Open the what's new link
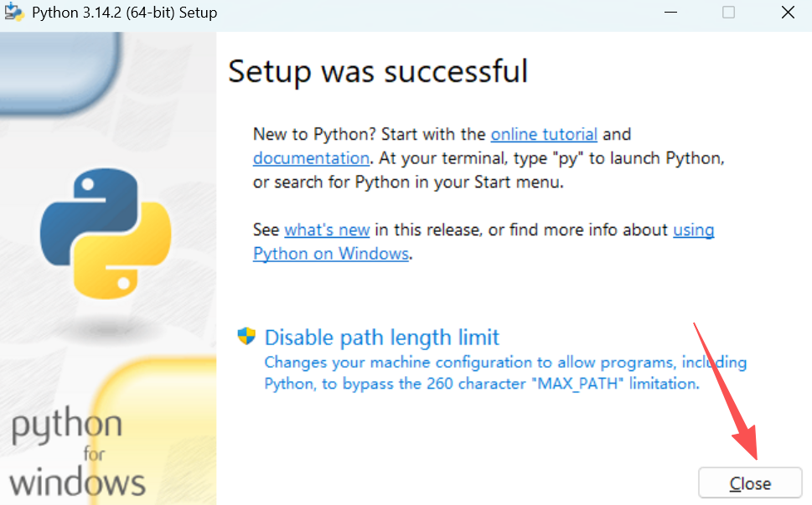The height and width of the screenshot is (505, 812). [328, 229]
